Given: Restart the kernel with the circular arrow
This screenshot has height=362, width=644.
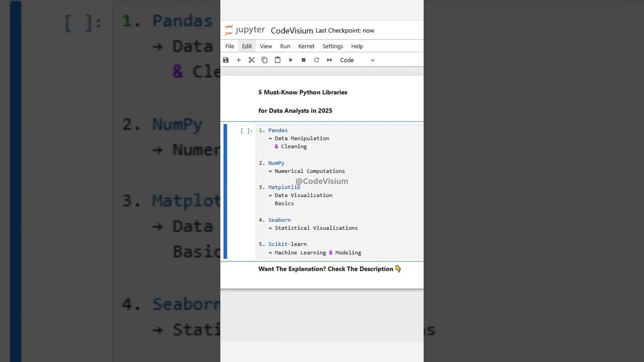Looking at the screenshot, I should point(316,60).
